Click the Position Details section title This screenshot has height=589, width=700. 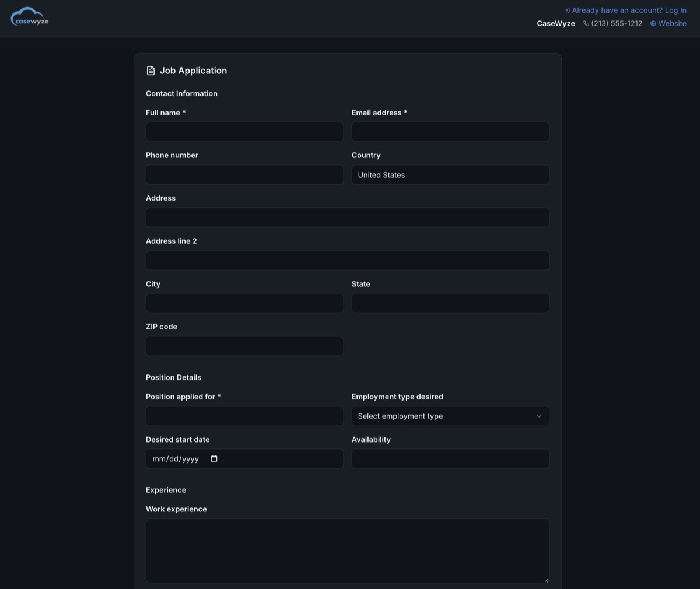(x=173, y=377)
